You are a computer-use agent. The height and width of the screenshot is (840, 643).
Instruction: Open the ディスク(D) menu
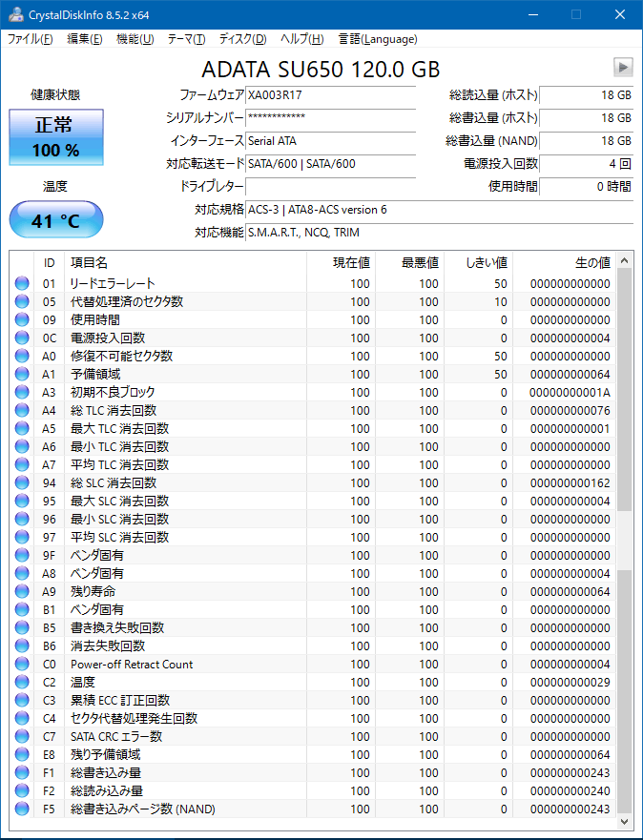[242, 39]
